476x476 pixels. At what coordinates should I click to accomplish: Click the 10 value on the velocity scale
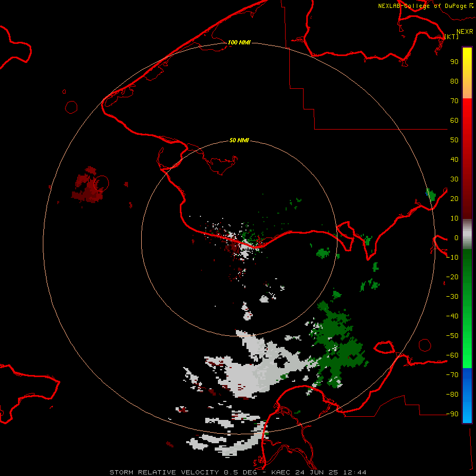point(454,218)
